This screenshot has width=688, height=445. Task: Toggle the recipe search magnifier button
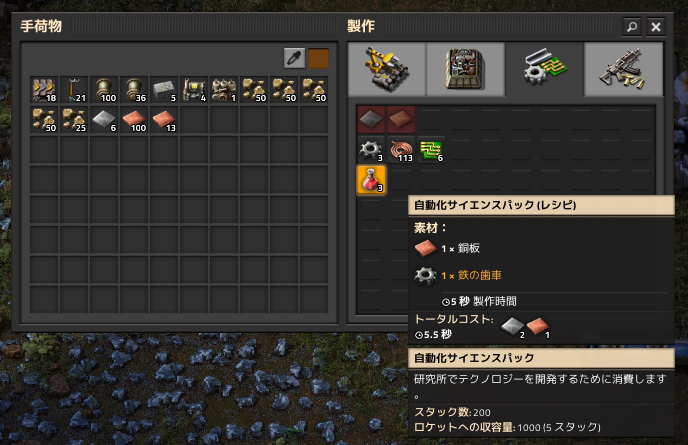pos(632,27)
